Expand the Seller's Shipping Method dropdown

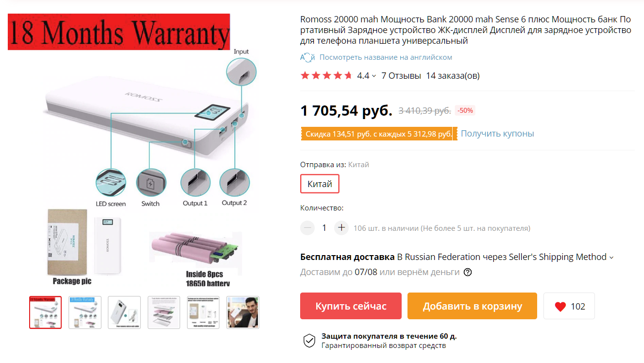point(611,258)
